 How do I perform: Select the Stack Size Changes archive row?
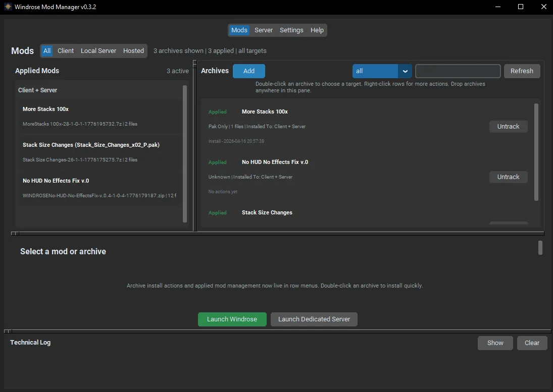[367, 215]
